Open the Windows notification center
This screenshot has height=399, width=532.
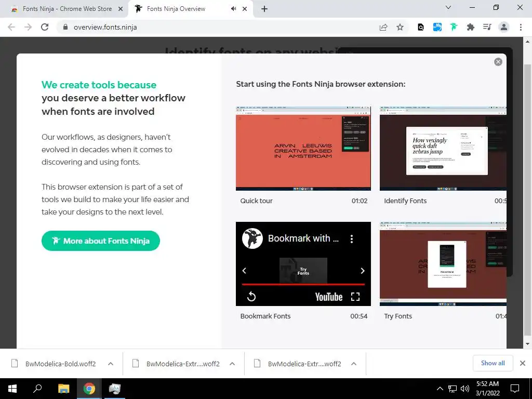click(x=515, y=389)
